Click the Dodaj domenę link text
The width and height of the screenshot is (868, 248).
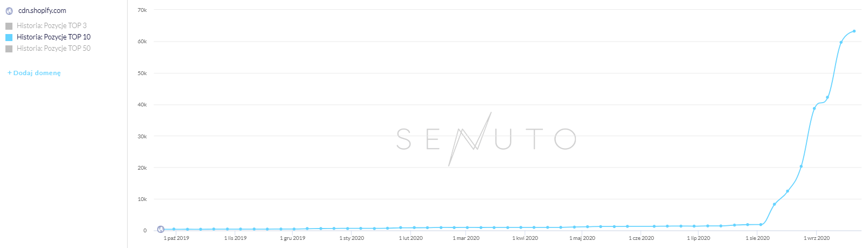[37, 73]
